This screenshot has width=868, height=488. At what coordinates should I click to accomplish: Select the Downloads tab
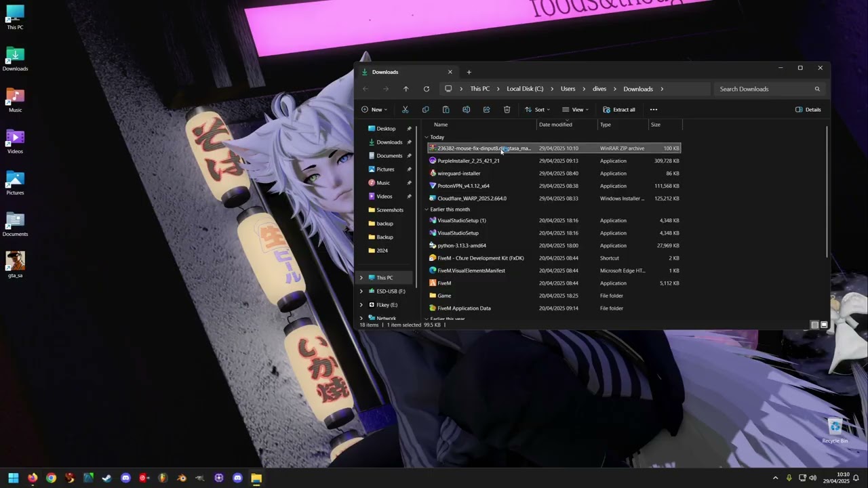pos(406,72)
